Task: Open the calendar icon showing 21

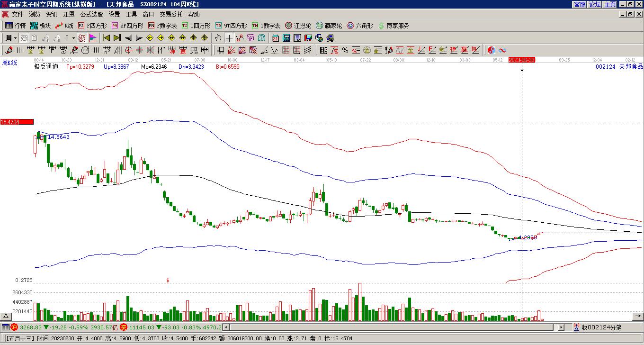Action: pos(276,38)
